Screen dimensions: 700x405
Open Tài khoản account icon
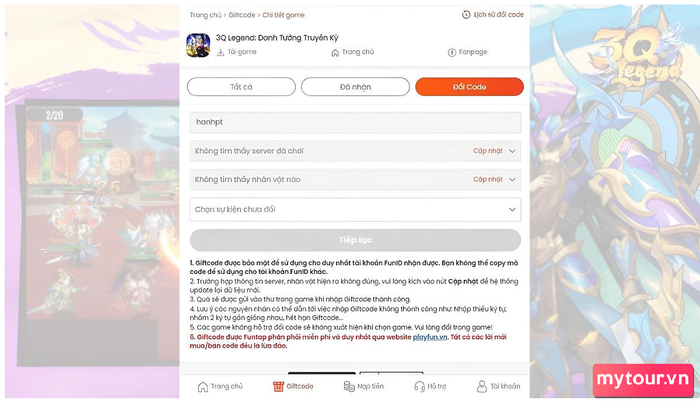tap(482, 386)
